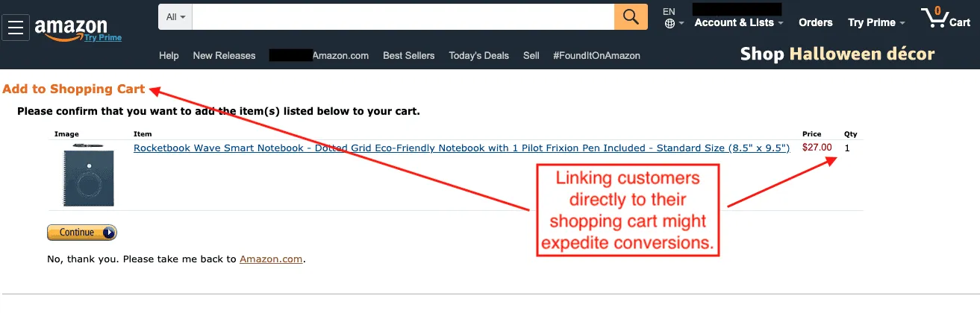
Task: Click the Help link
Action: click(x=169, y=55)
